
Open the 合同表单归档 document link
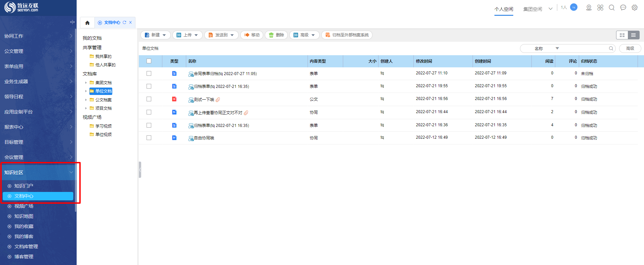[225, 74]
